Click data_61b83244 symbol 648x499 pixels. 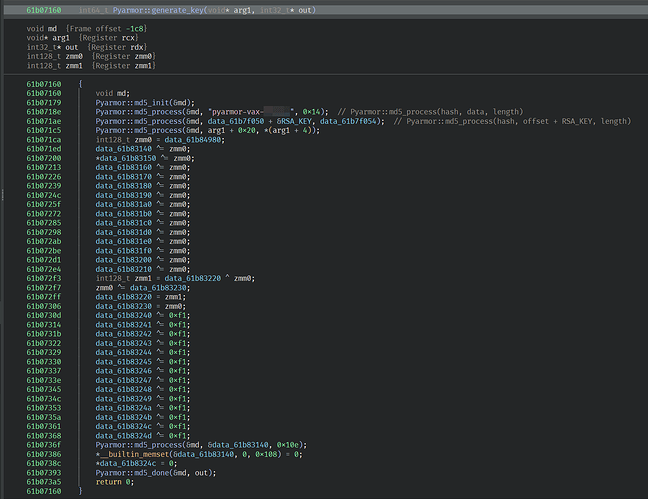tap(124, 352)
